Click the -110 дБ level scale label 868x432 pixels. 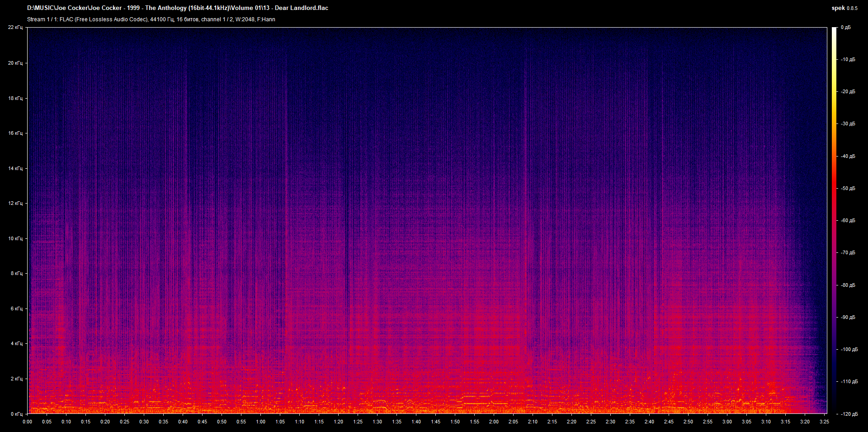point(849,381)
